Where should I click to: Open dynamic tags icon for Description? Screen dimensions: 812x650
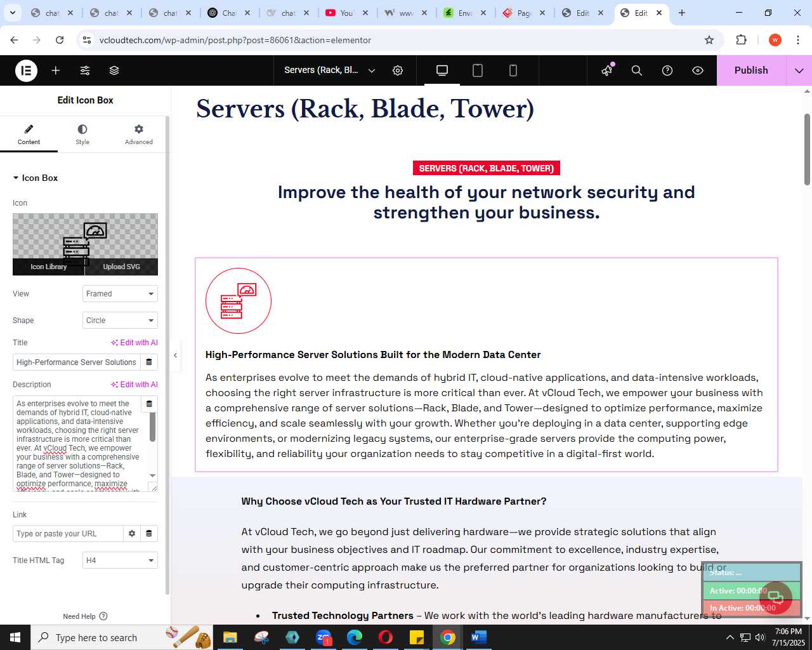coord(149,404)
